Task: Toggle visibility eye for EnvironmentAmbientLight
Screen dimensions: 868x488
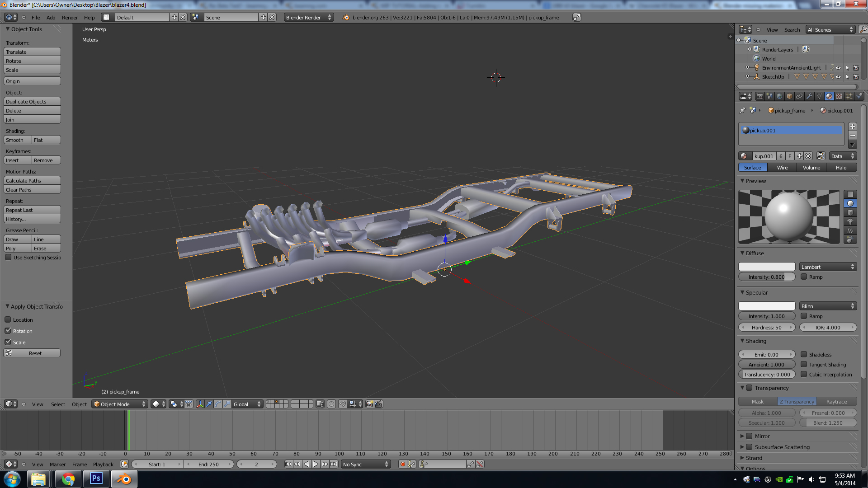Action: [x=838, y=68]
